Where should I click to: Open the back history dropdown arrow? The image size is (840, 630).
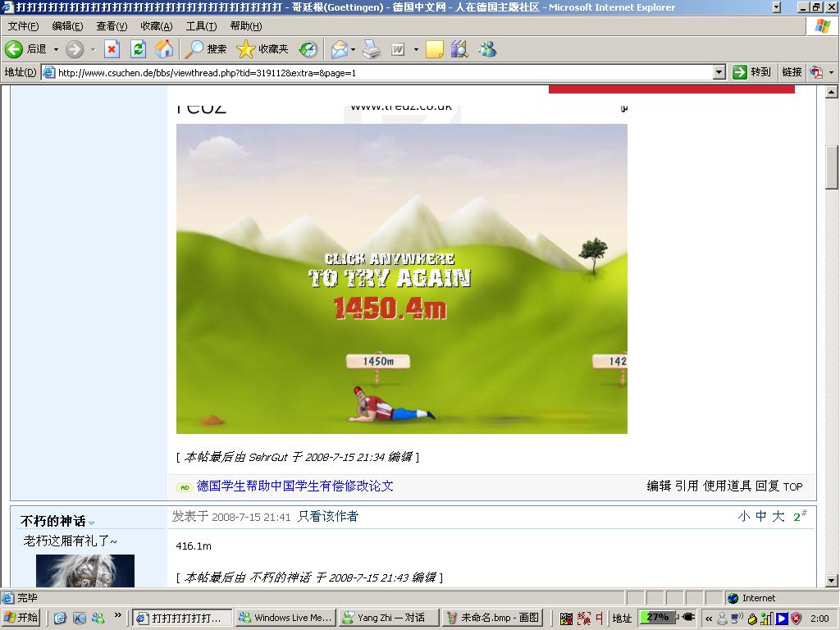[x=56, y=49]
